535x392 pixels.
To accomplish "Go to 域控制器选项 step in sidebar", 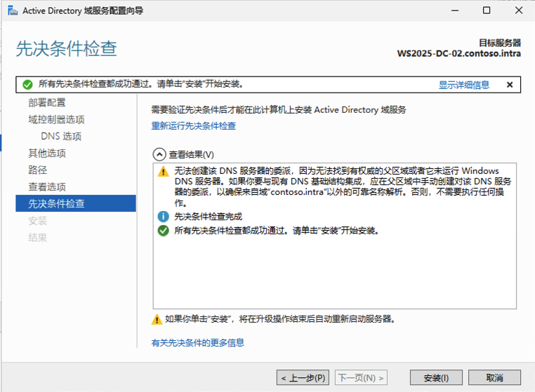I will (56, 120).
